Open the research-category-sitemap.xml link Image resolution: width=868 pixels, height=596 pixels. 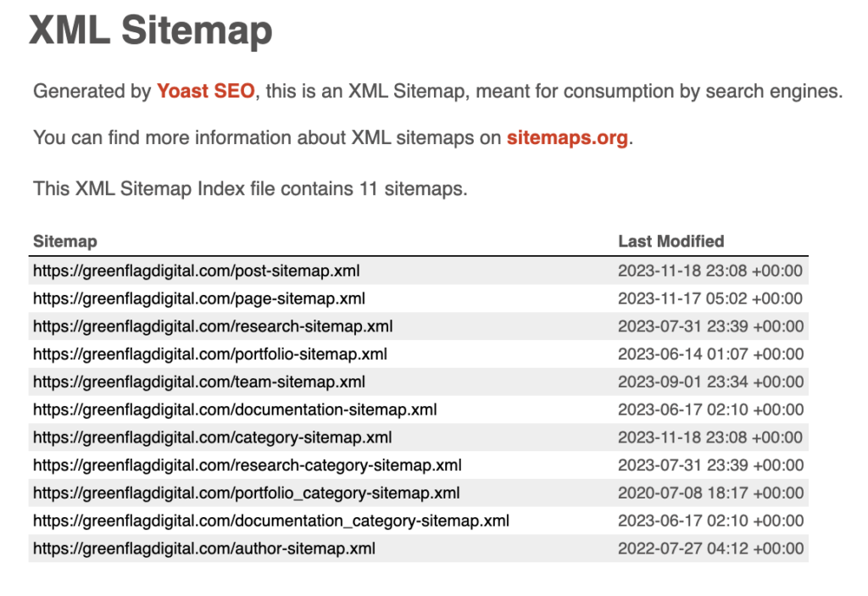click(x=247, y=465)
